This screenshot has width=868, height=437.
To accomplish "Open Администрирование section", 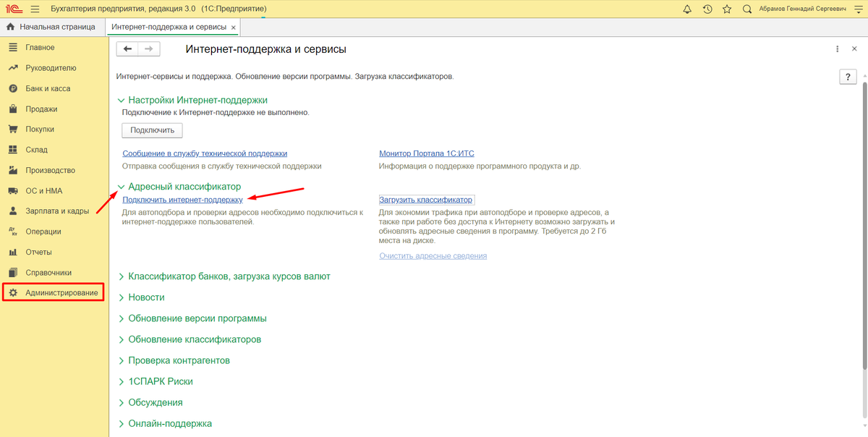I will tap(61, 293).
